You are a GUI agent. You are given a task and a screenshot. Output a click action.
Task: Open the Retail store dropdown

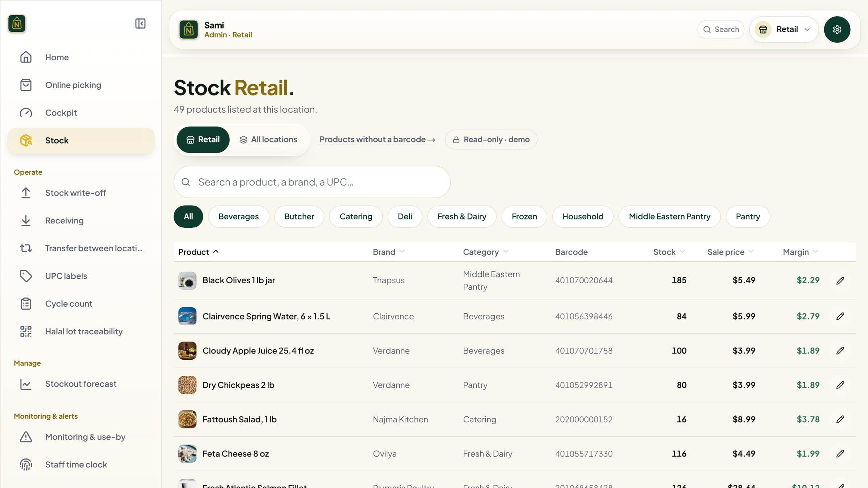[x=784, y=29]
